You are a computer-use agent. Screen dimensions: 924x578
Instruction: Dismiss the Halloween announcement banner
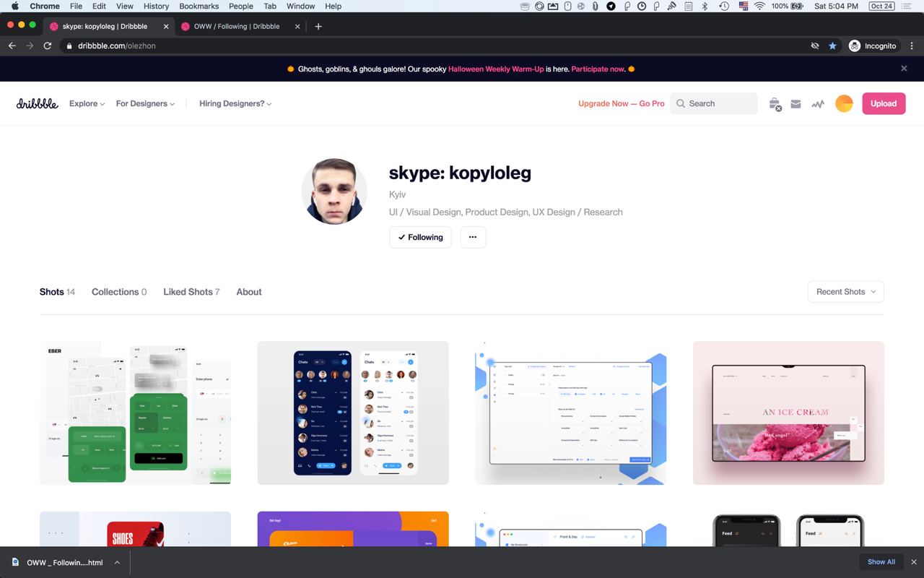904,69
